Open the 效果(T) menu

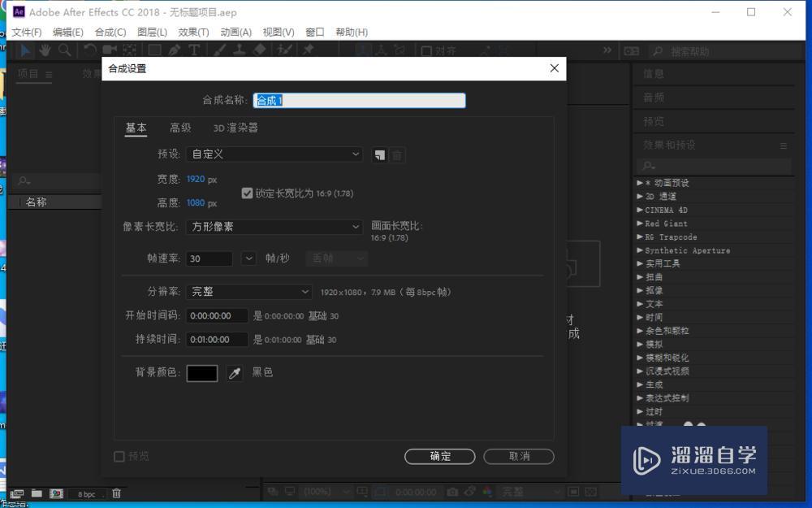pos(194,33)
